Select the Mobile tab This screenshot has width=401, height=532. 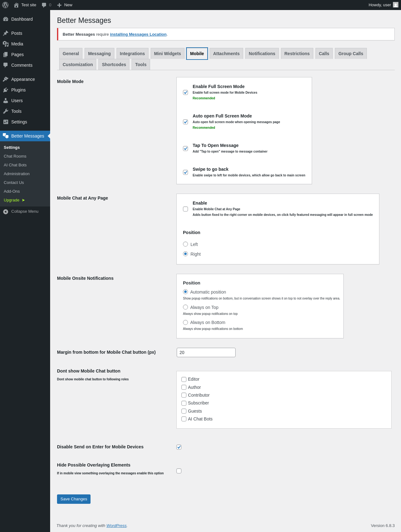click(x=197, y=54)
